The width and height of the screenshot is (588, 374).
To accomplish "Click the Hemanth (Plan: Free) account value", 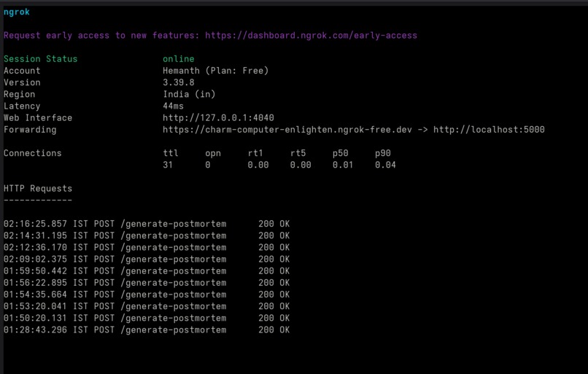I will click(216, 71).
